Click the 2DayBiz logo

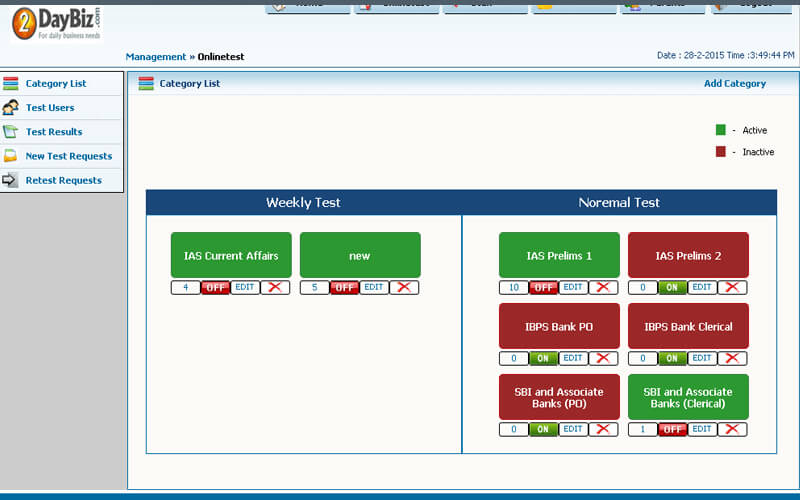coord(57,24)
